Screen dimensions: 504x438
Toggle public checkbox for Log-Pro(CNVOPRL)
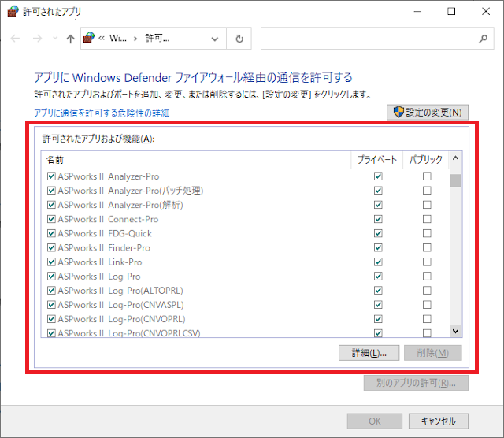427,319
